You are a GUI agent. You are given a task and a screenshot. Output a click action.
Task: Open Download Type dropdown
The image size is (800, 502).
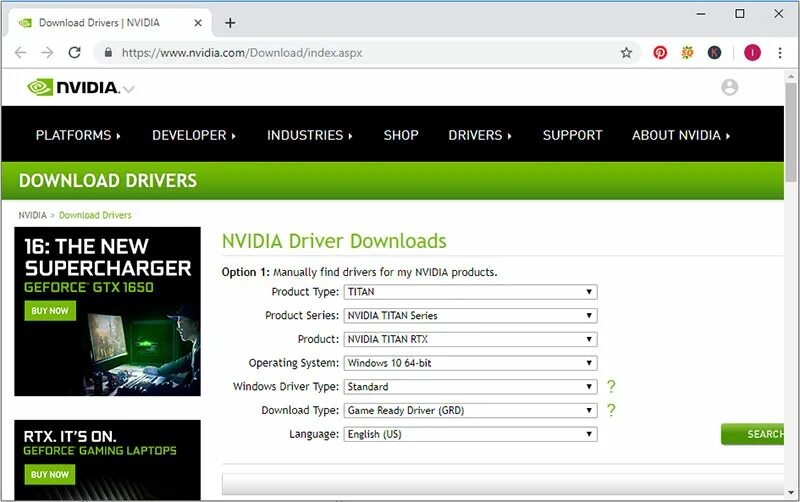[470, 411]
